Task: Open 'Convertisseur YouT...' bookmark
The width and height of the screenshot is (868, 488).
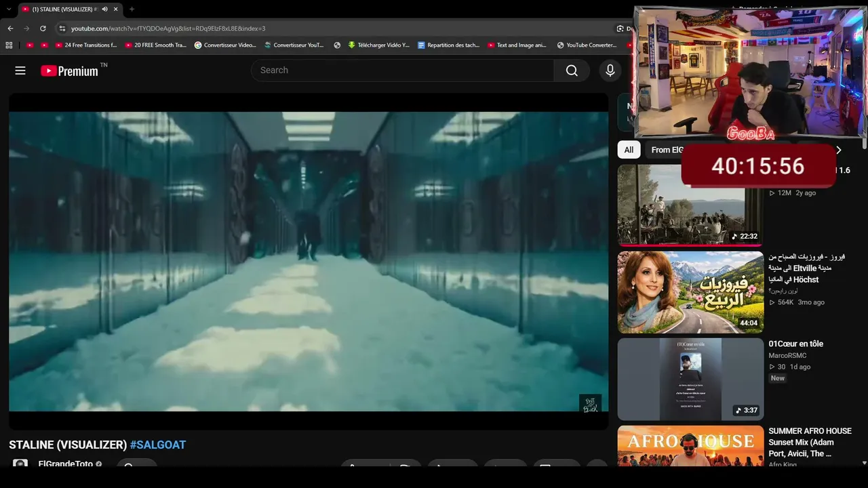Action: [294, 45]
